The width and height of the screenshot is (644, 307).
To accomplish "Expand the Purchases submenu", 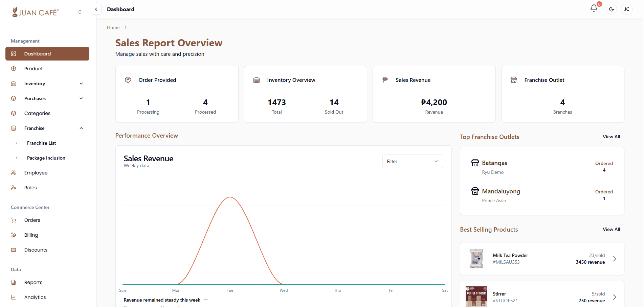I will click(x=81, y=98).
